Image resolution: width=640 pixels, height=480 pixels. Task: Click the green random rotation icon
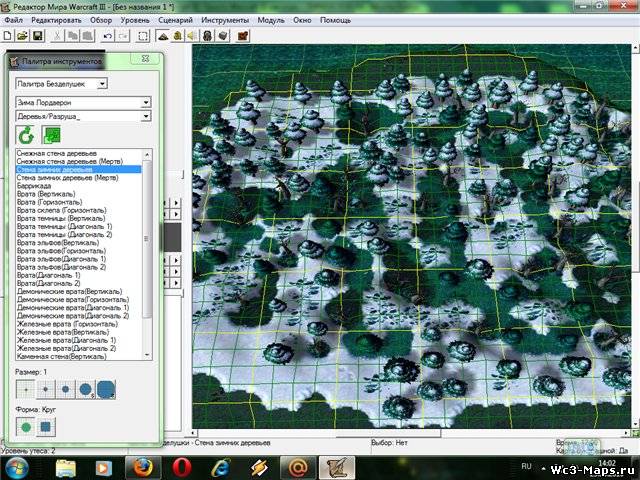[27, 135]
